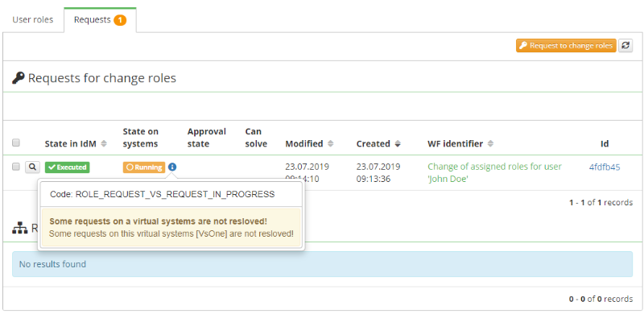The height and width of the screenshot is (314, 644).
Task: Open Change of assigned roles for user link
Action: [494, 172]
